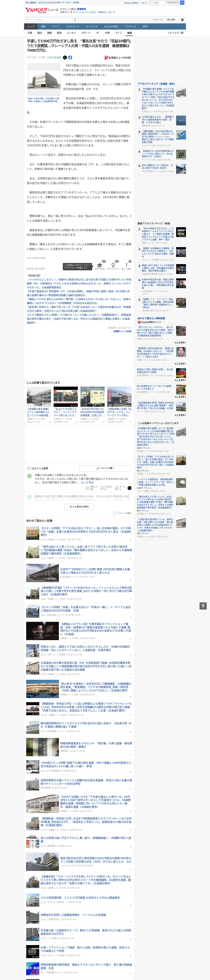This screenshot has width=210, height=980.
Task: Close the reaction prompt tooltip
Action: [91, 265]
